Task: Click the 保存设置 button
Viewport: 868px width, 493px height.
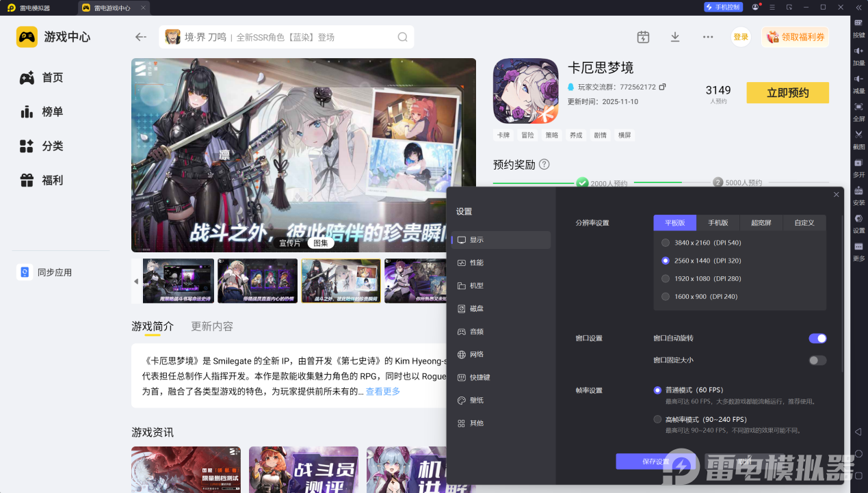Action: 655,462
